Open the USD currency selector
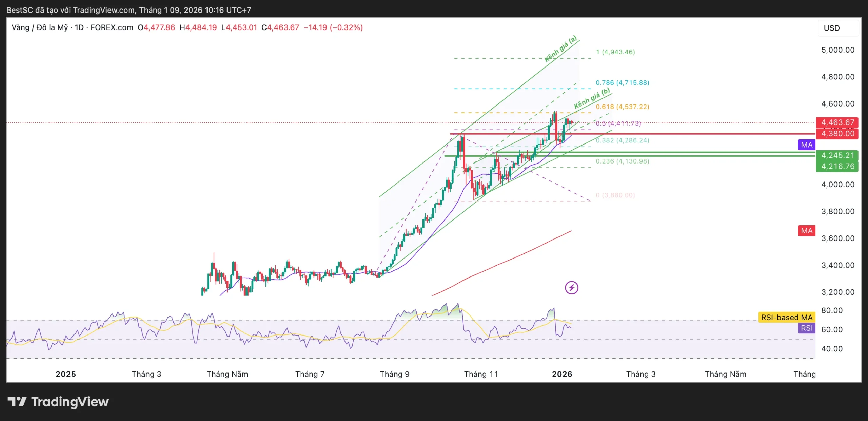 [832, 28]
